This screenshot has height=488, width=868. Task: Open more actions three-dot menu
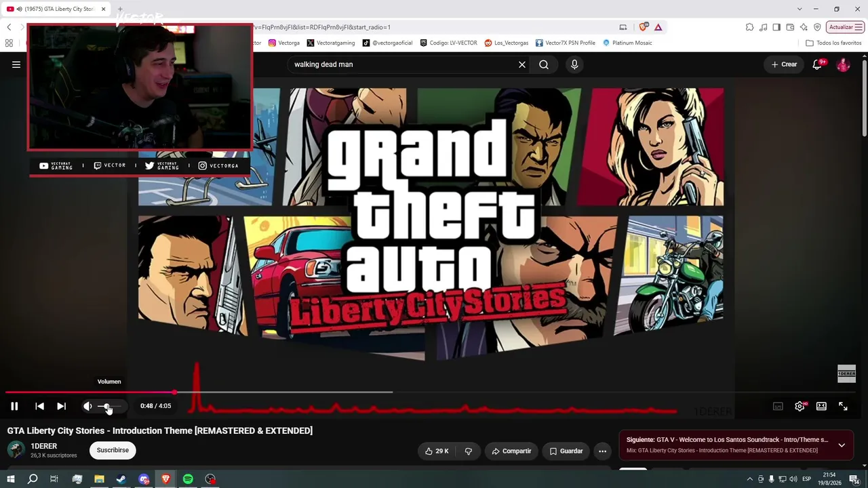[602, 451]
